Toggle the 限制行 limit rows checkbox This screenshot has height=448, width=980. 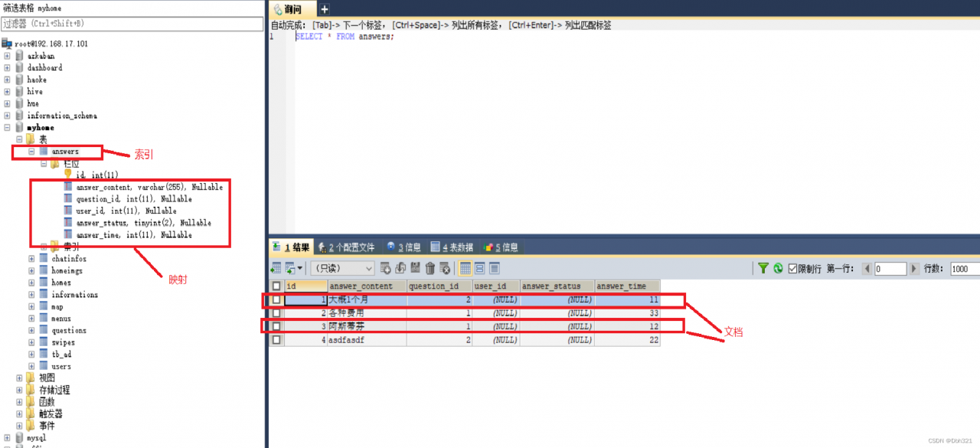tap(792, 269)
